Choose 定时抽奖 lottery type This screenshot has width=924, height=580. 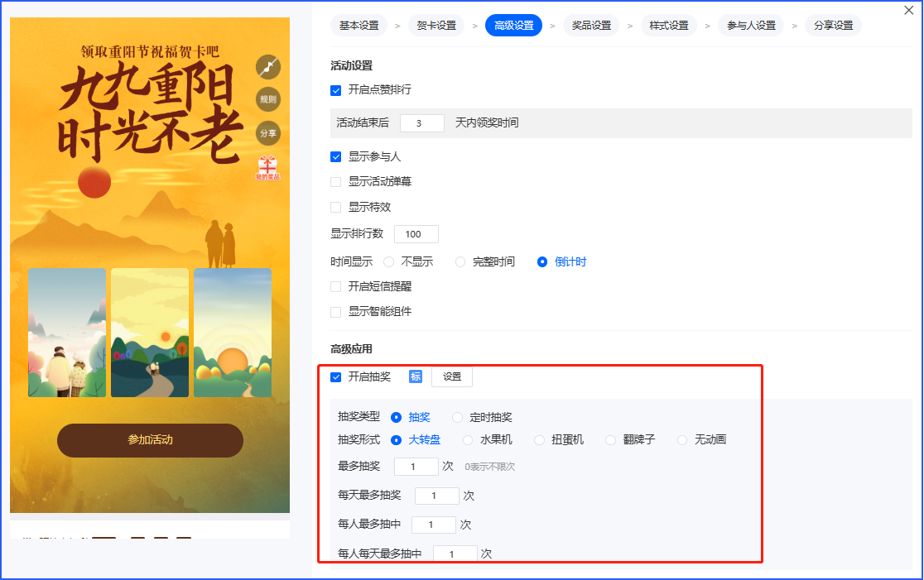[457, 418]
